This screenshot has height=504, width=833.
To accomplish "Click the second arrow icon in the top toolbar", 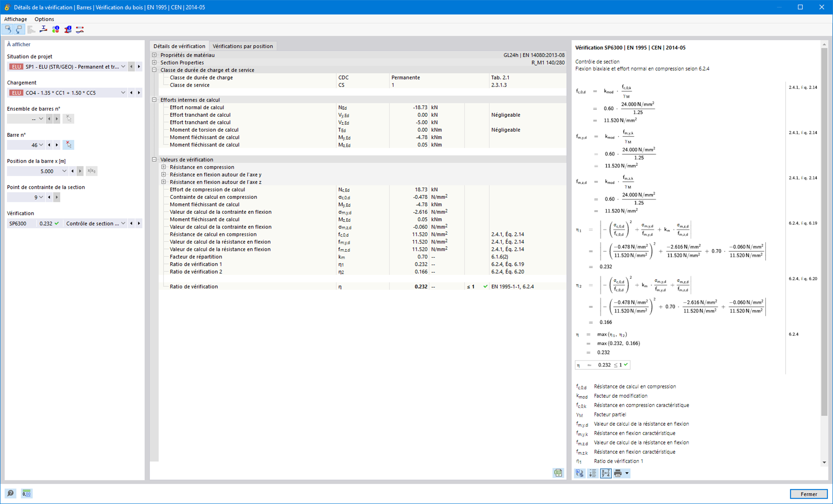I will [x=19, y=29].
